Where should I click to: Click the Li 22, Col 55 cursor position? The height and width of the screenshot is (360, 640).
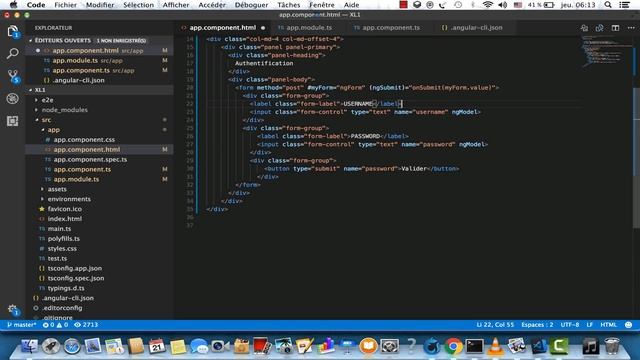click(x=495, y=325)
